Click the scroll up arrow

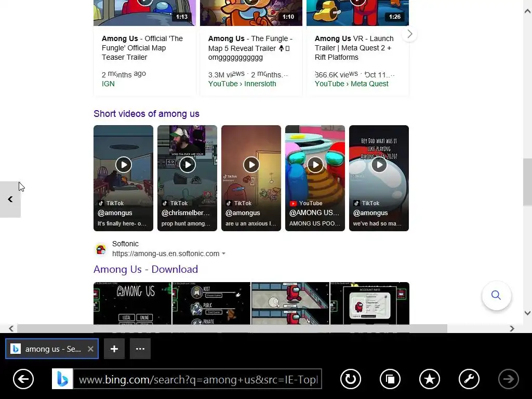pos(527,11)
